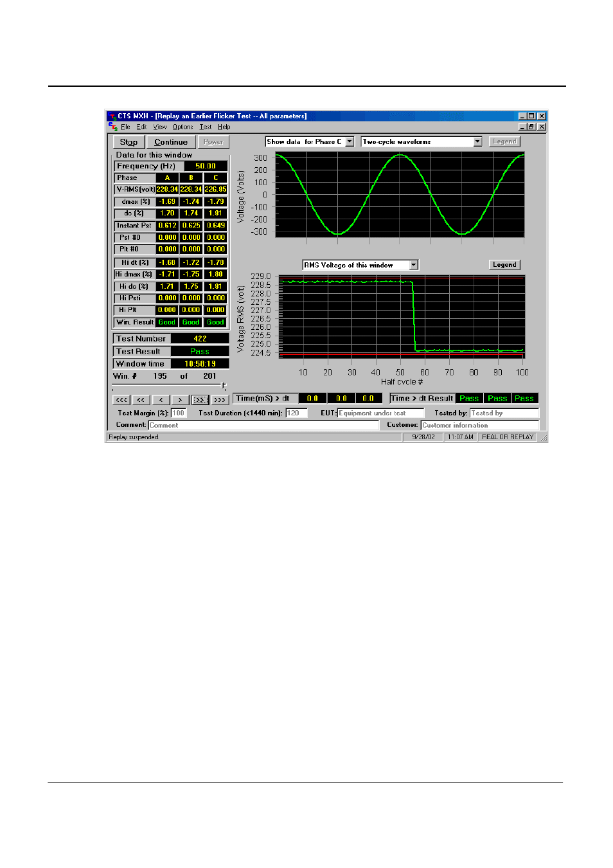
Task: Click the last 'Pass' in Time > dt Result
Action: click(x=525, y=399)
